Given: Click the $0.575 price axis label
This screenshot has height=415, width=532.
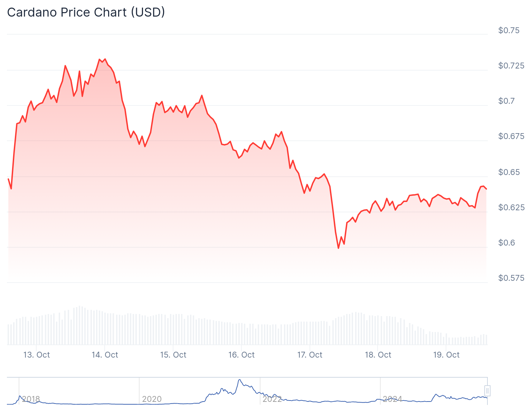Looking at the screenshot, I should pos(511,278).
